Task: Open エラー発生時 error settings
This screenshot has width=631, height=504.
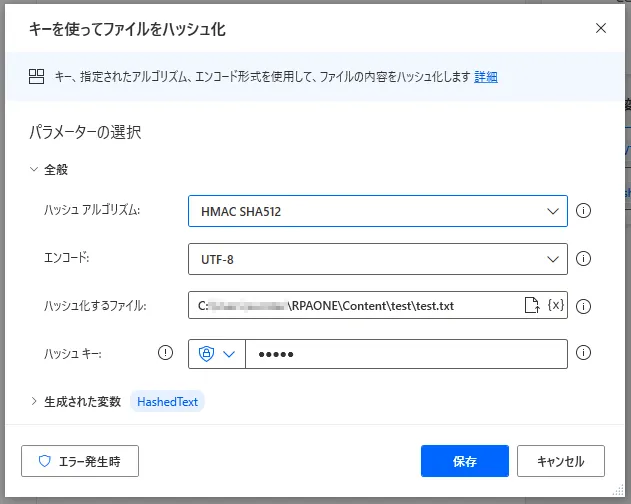Action: pos(80,461)
